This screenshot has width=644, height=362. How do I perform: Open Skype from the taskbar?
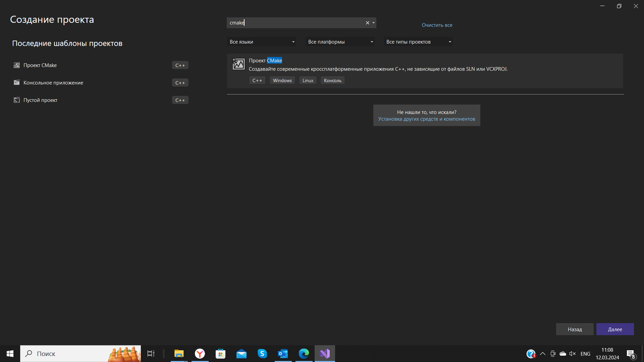(262, 353)
